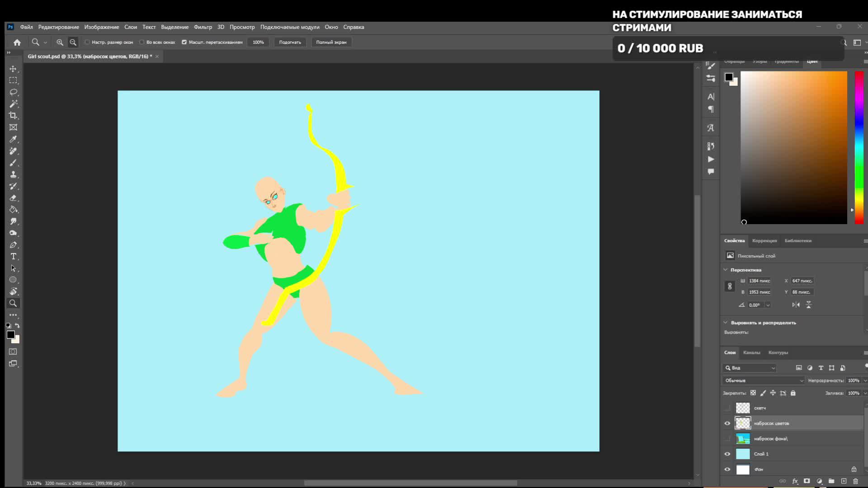Screen dimensions: 868x488
Task: Open the layer filter 'Вид' dropdown
Action: tap(750, 368)
